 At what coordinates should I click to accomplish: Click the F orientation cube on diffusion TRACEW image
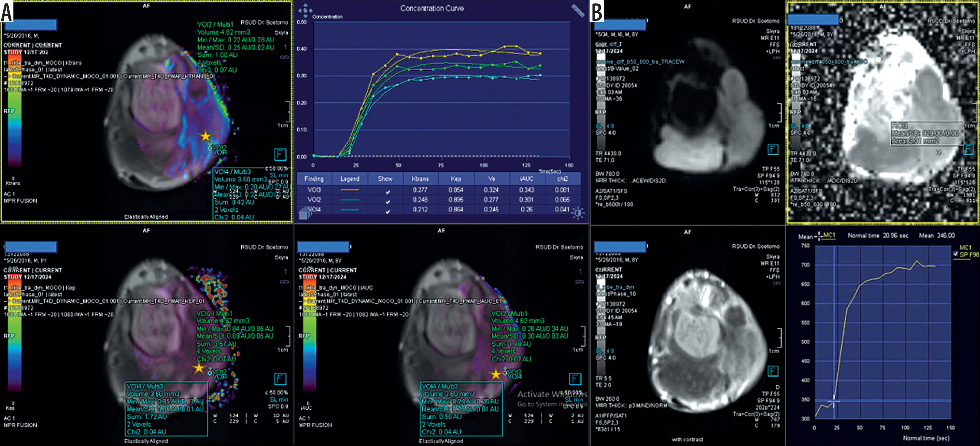773,149
